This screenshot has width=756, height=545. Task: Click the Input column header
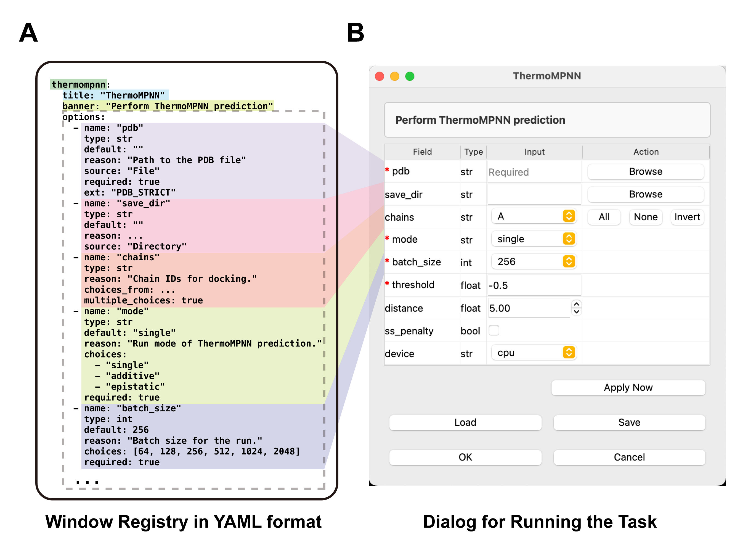tap(534, 152)
